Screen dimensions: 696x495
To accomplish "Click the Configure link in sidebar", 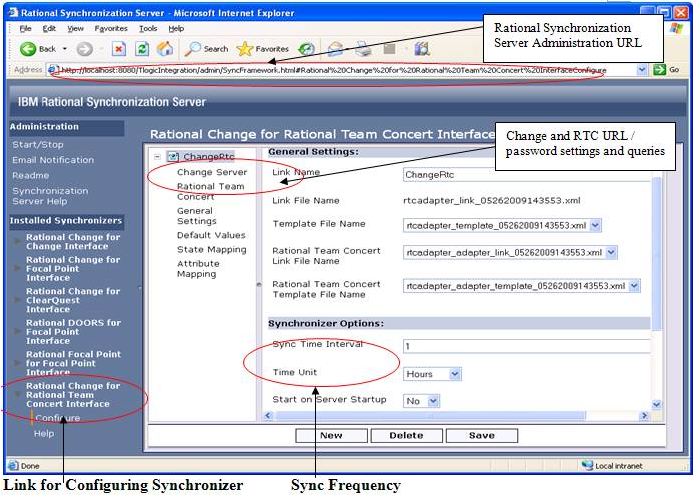I will click(58, 418).
